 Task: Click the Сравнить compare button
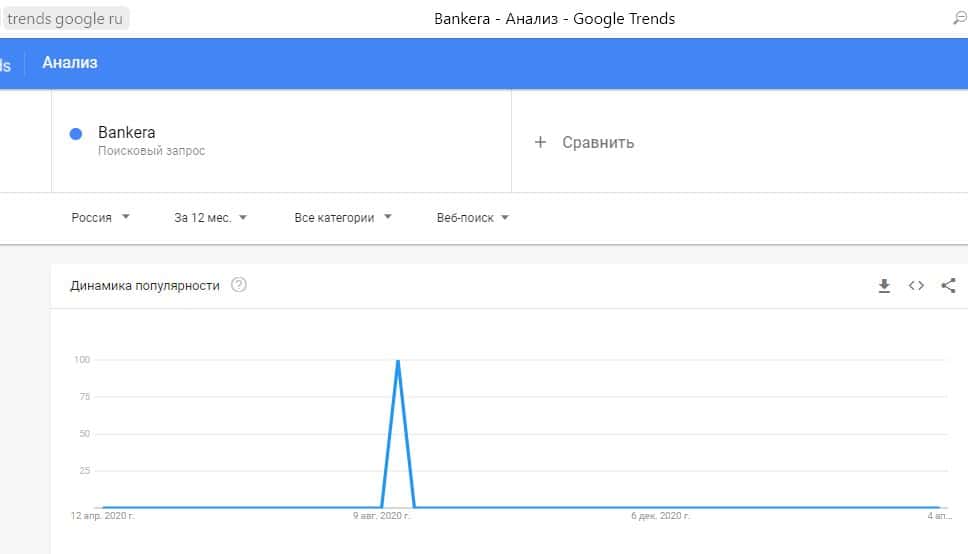click(598, 142)
